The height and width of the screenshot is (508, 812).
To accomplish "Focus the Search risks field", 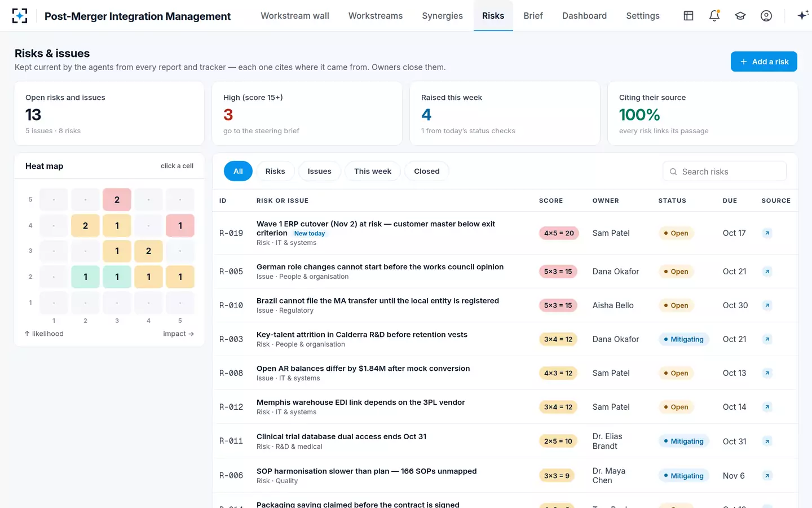I will (725, 172).
